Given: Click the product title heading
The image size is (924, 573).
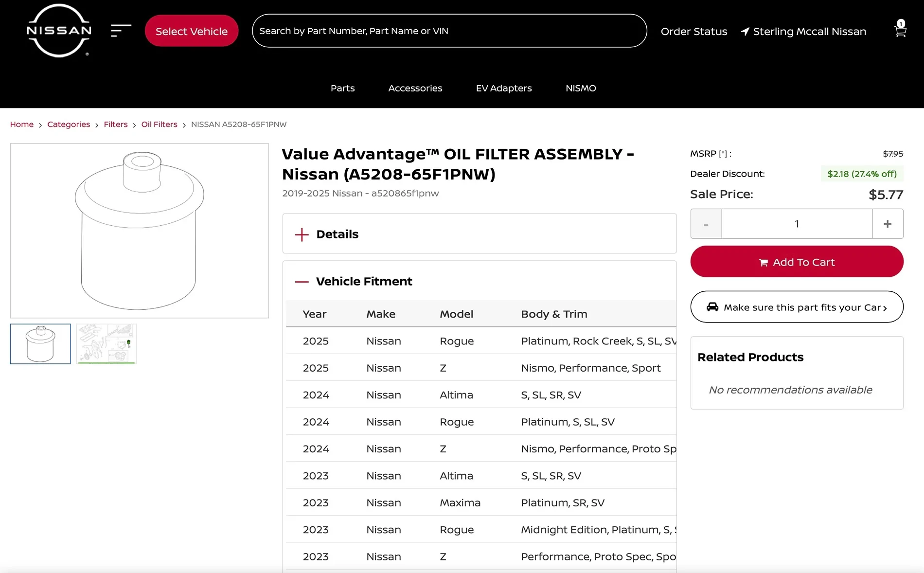Looking at the screenshot, I should (x=458, y=164).
